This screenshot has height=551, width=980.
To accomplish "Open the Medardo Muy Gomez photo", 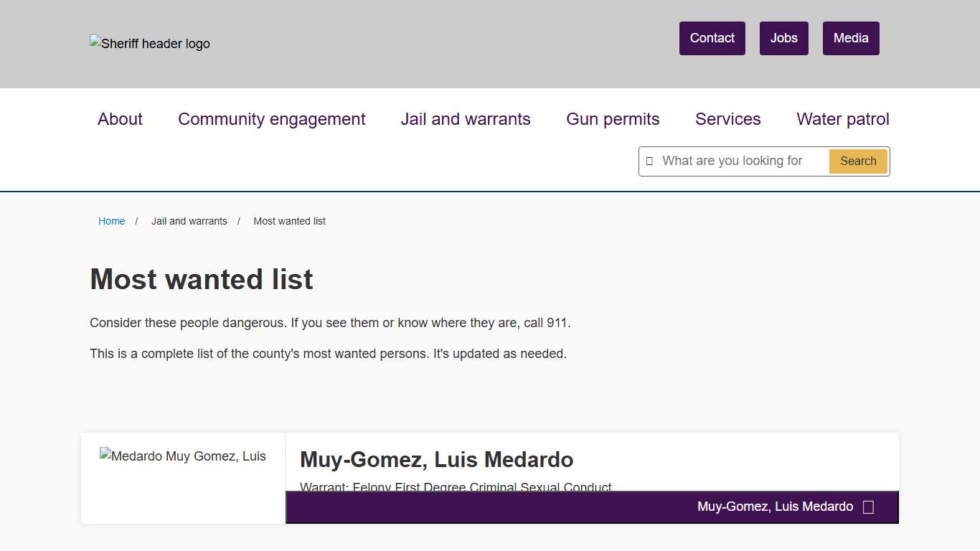I will pos(183,456).
